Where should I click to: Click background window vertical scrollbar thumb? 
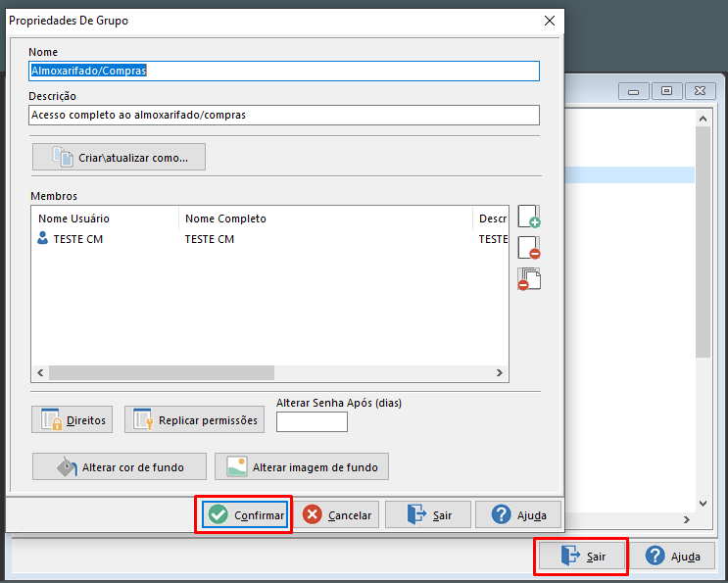tap(703, 242)
